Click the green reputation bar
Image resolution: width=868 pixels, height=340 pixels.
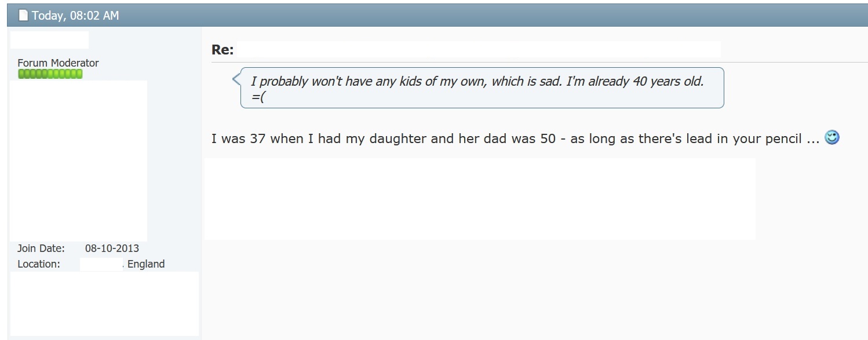[x=50, y=74]
